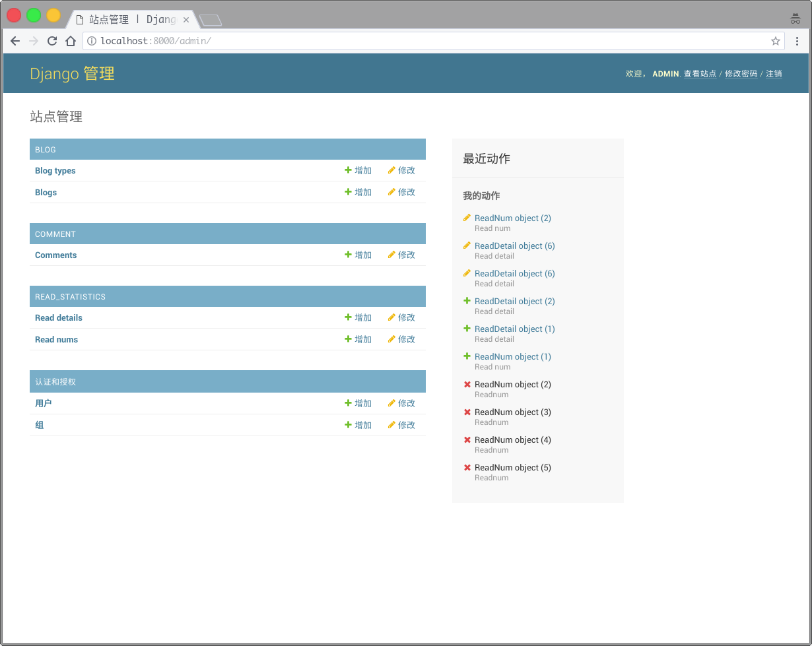Open added ReadNum object (1) recent action
Screen dimensions: 812x646
point(513,357)
